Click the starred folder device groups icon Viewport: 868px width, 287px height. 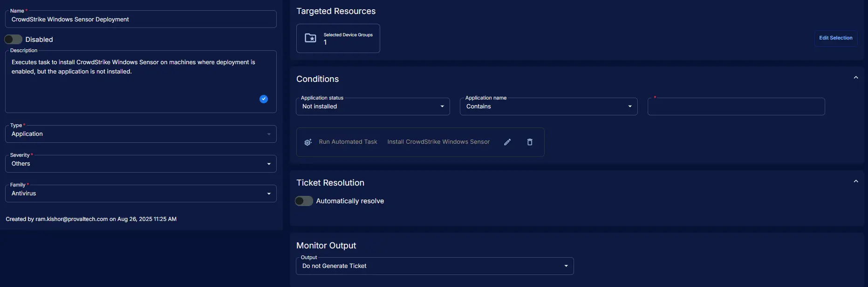(310, 38)
